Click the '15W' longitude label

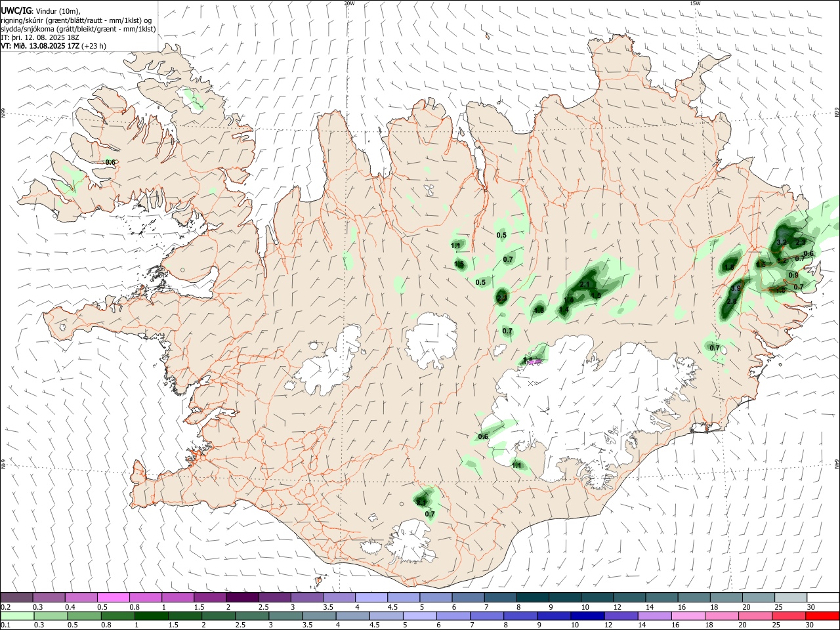click(x=695, y=3)
